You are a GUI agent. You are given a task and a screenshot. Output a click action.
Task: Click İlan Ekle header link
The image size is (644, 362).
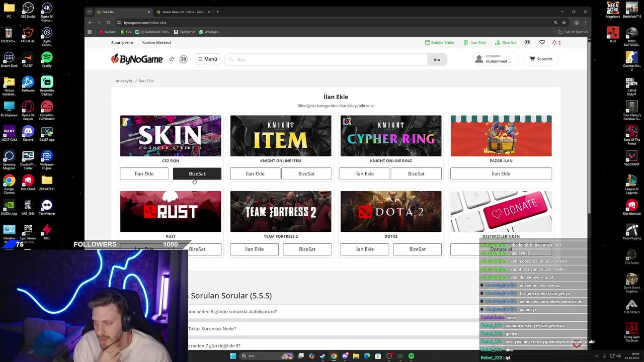474,43
